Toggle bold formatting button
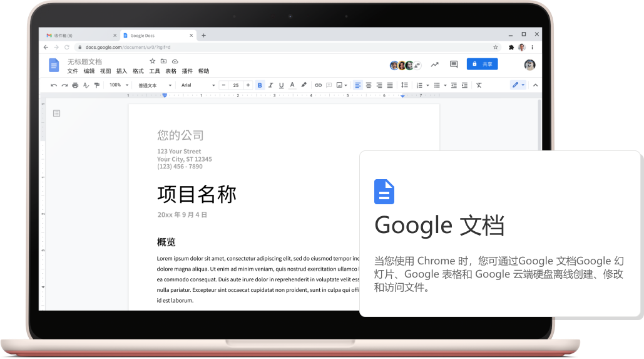This screenshot has height=359, width=644. [260, 85]
